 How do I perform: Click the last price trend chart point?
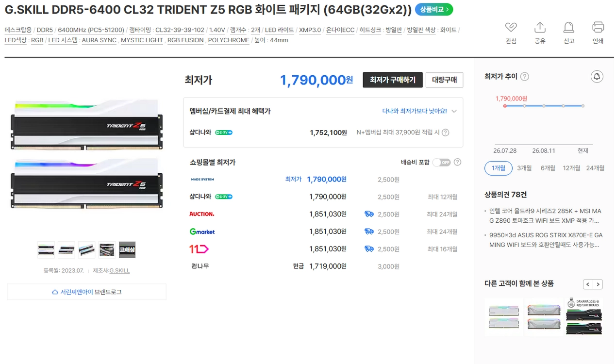[x=583, y=106]
